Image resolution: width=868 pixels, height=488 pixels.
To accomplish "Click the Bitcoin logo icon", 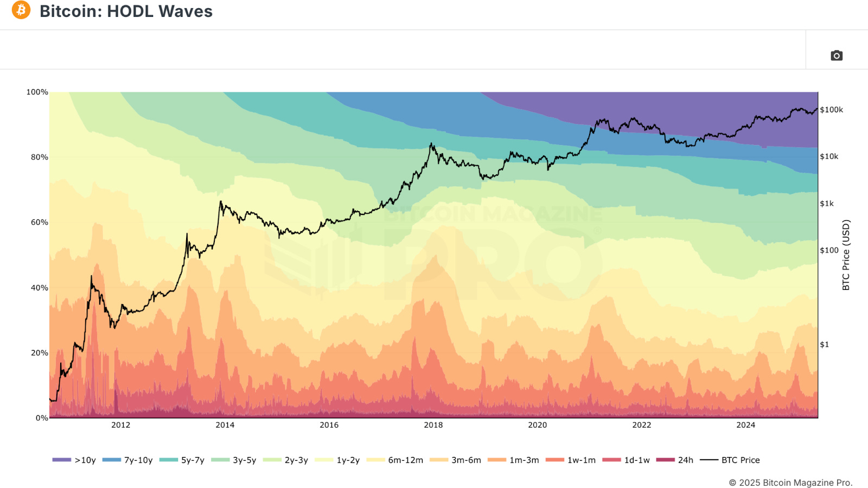I will 20,11.
